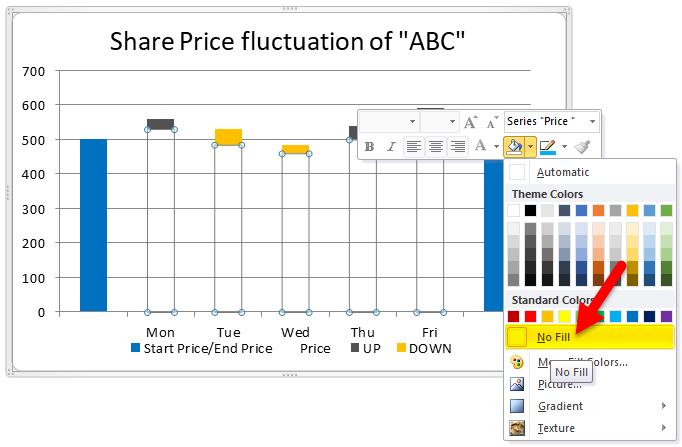Click the Shrink Font icon
Screen dimensions: 682x447
pos(492,122)
